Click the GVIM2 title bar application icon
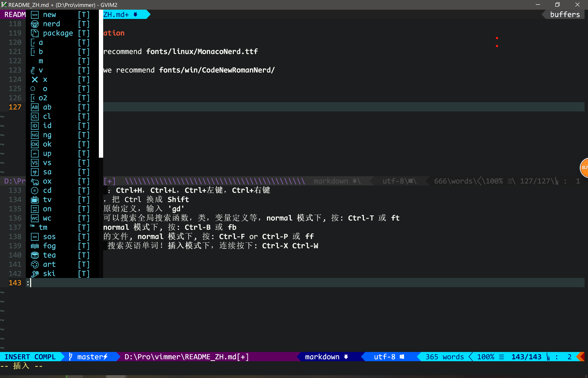The width and height of the screenshot is (588, 378). pos(4,5)
